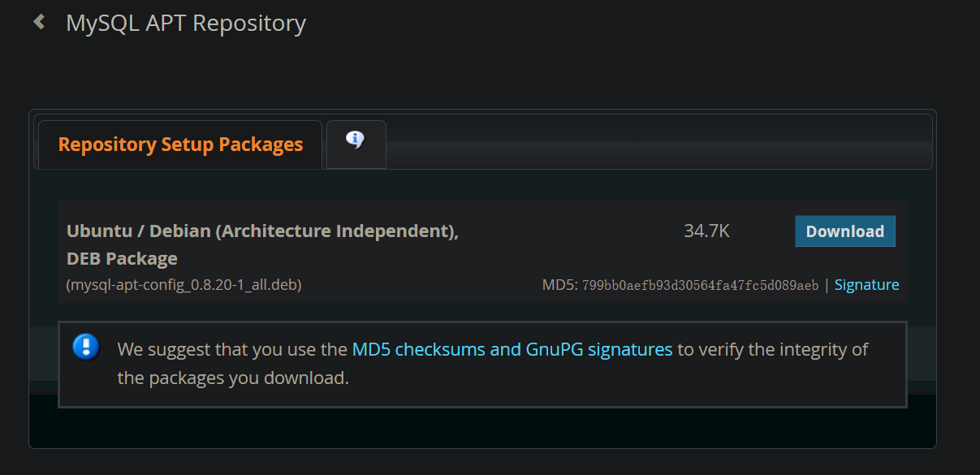Image resolution: width=980 pixels, height=475 pixels.
Task: Switch to Repository Setup Packages tab
Action: [x=180, y=145]
